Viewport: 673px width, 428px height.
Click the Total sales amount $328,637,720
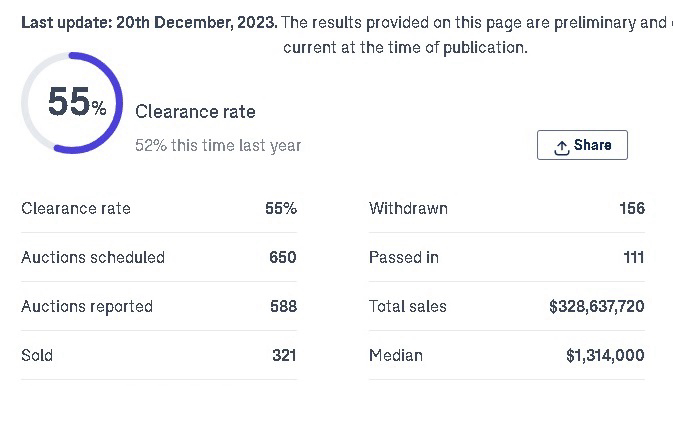pos(597,307)
